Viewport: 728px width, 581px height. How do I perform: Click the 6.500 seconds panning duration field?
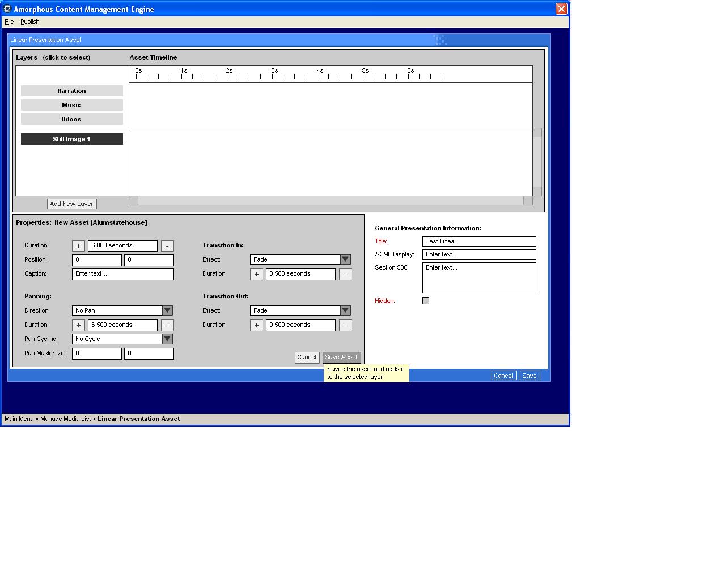click(x=122, y=325)
